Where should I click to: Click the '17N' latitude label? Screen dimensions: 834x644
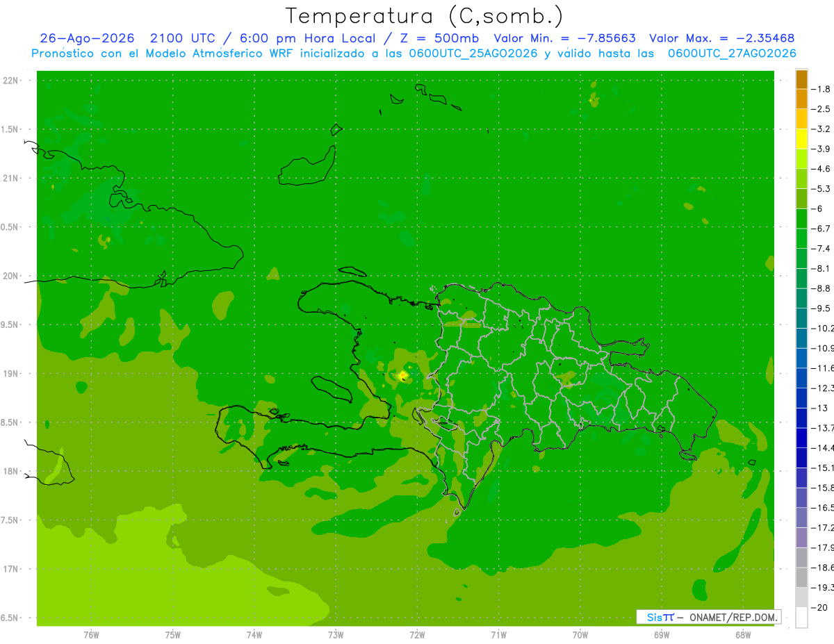[x=10, y=569]
